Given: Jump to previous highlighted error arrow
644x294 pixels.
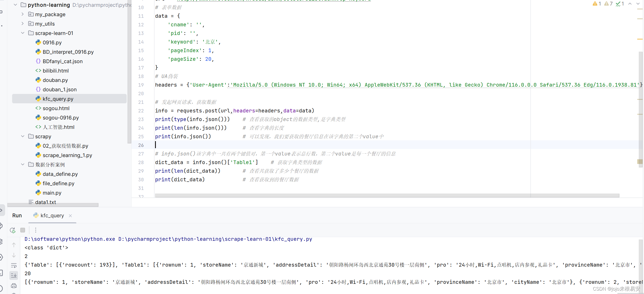Looking at the screenshot, I should 630,4.
